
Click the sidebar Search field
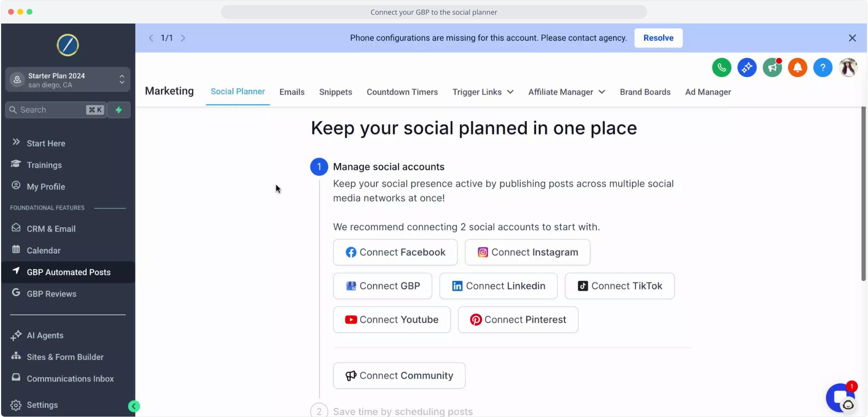tap(56, 110)
